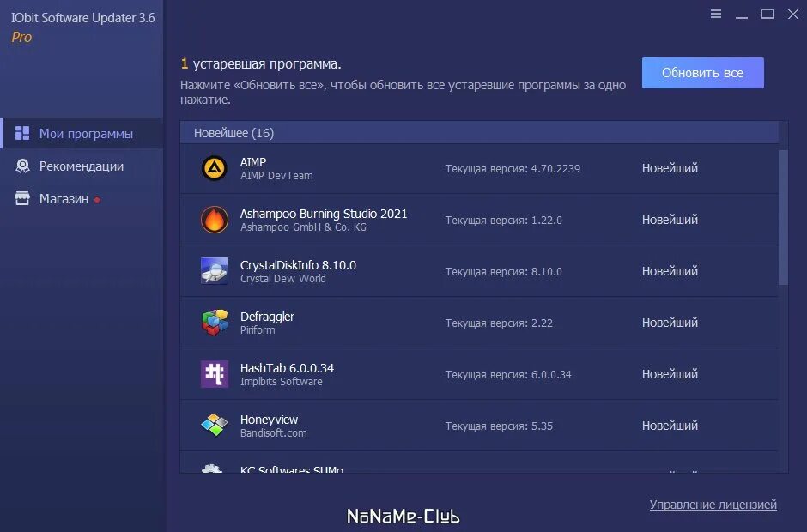Image resolution: width=807 pixels, height=532 pixels.
Task: Select the Defraggler program name
Action: [x=267, y=317]
